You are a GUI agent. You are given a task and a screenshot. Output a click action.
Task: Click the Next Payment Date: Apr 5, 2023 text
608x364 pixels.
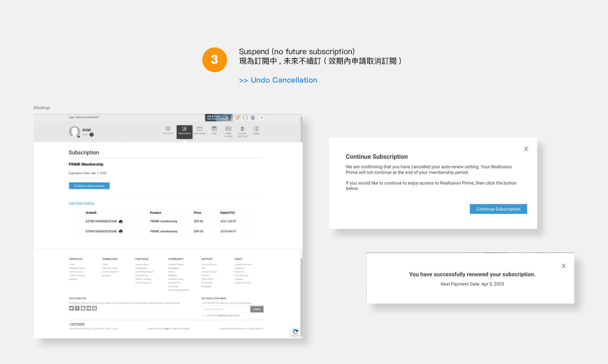(x=472, y=284)
